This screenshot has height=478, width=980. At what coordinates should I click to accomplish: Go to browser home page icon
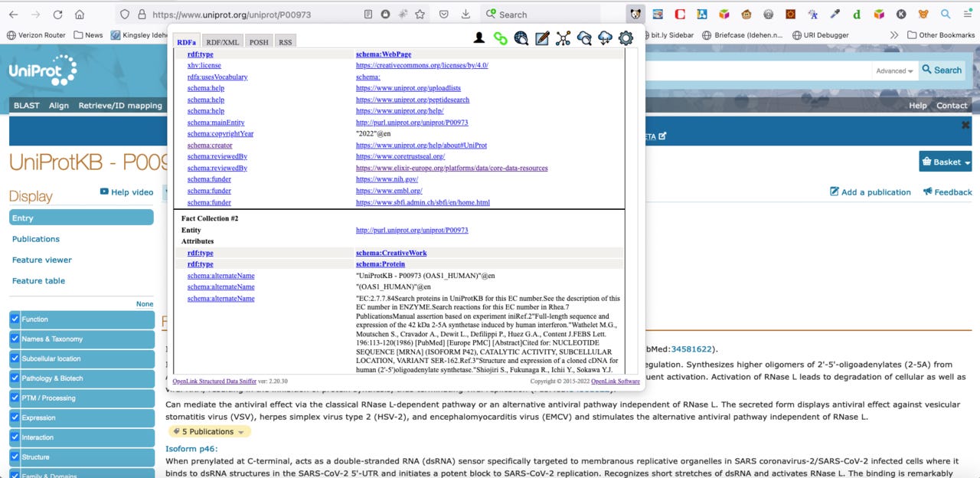tap(80, 14)
